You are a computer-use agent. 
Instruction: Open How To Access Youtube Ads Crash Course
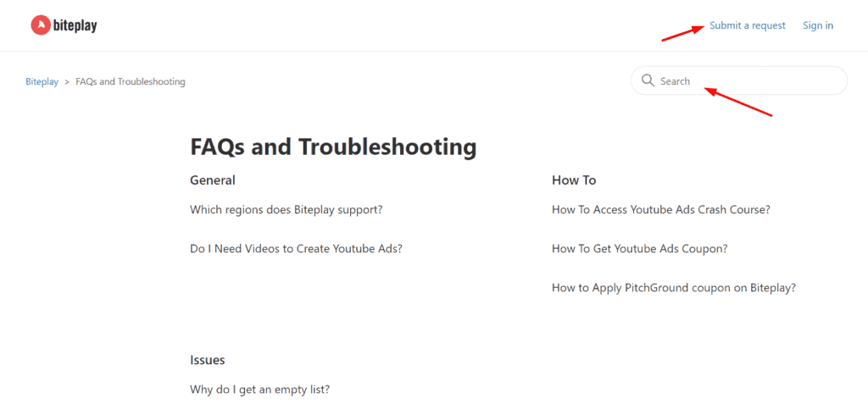click(x=661, y=210)
